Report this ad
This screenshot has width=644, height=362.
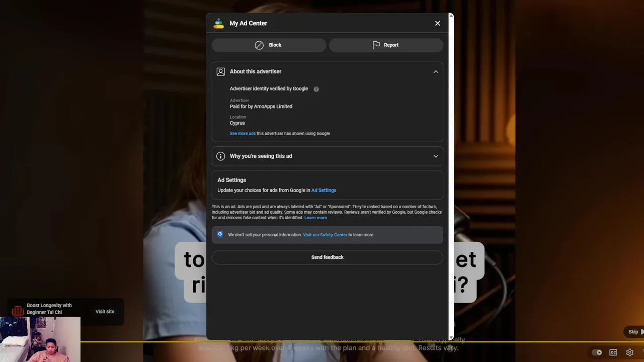pos(386,45)
